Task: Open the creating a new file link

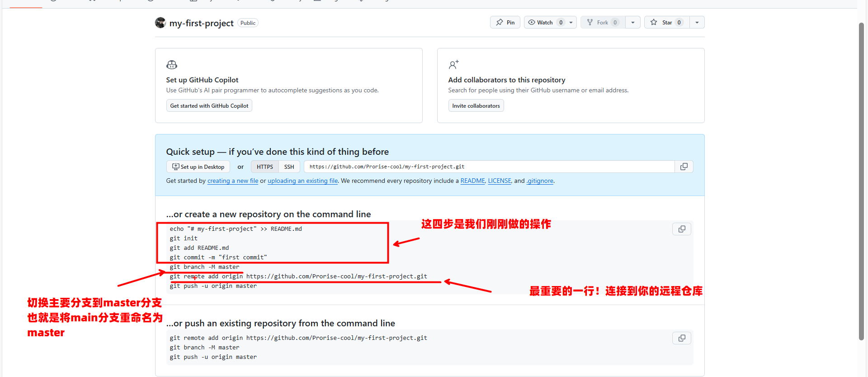Action: [232, 181]
